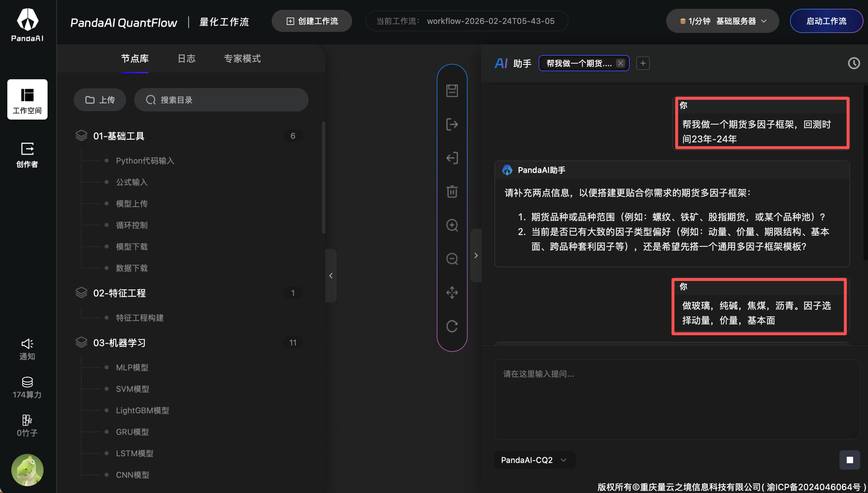Select the 数据下载 node

click(x=132, y=268)
